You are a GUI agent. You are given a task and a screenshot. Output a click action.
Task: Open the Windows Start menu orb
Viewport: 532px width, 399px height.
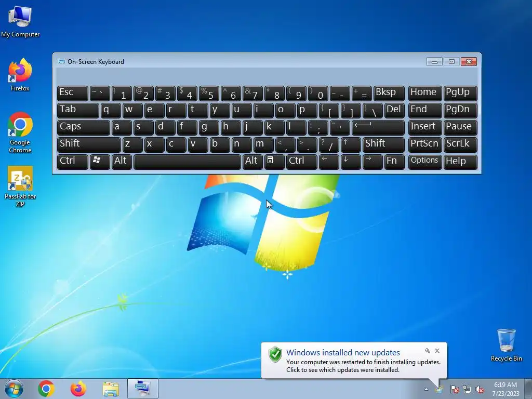coord(14,389)
